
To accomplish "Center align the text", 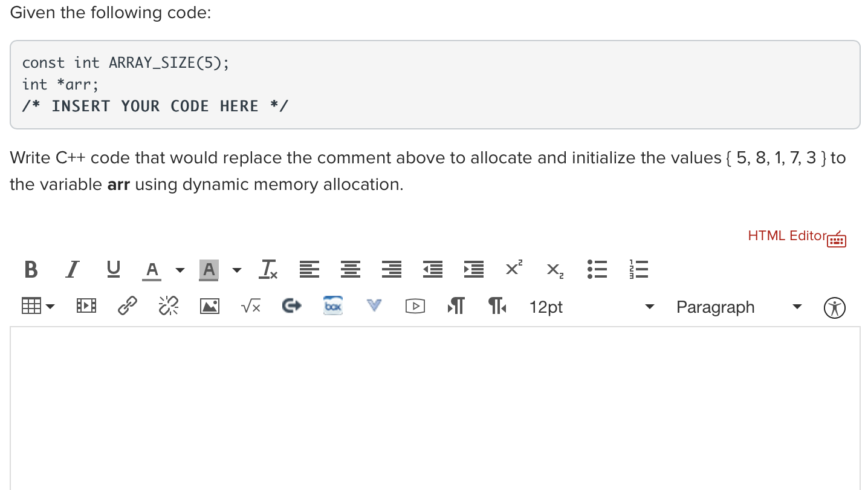I will 351,269.
